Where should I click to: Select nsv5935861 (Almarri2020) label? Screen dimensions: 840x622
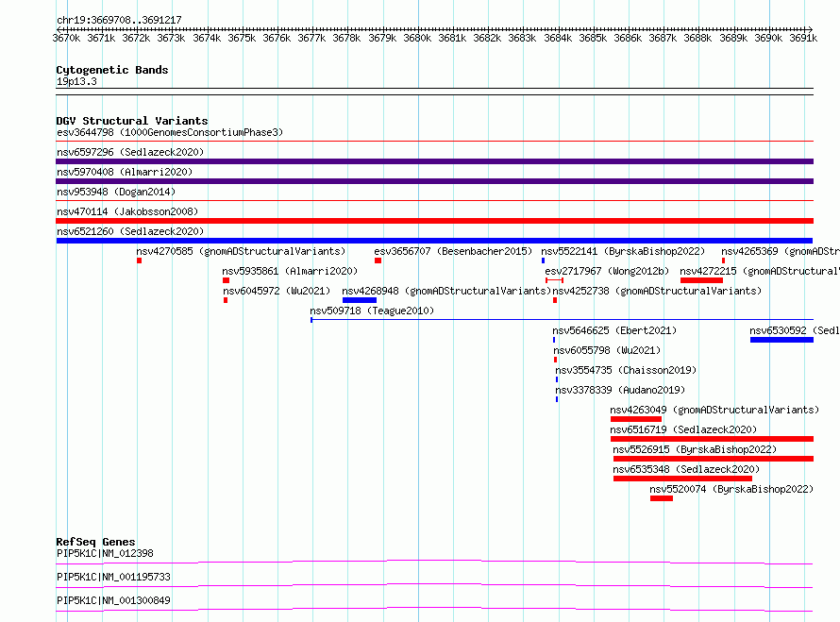click(290, 271)
